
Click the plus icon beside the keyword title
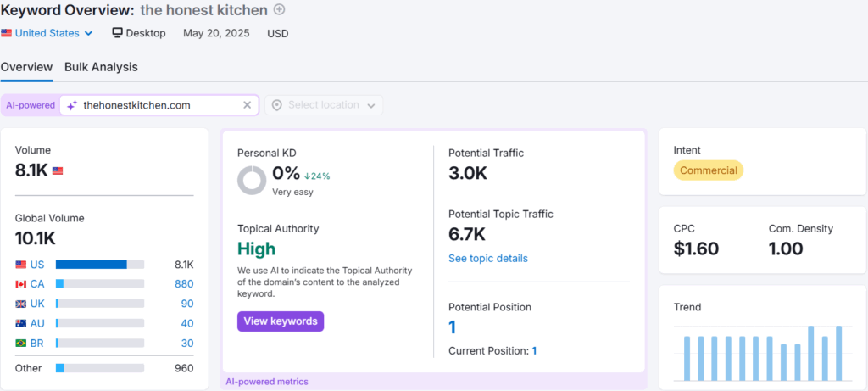click(x=280, y=9)
